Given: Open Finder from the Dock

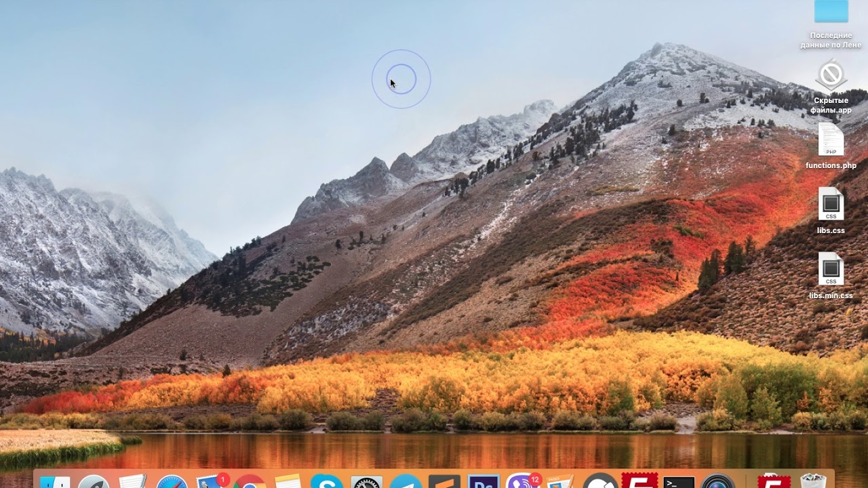Looking at the screenshot, I should pyautogui.click(x=55, y=481).
